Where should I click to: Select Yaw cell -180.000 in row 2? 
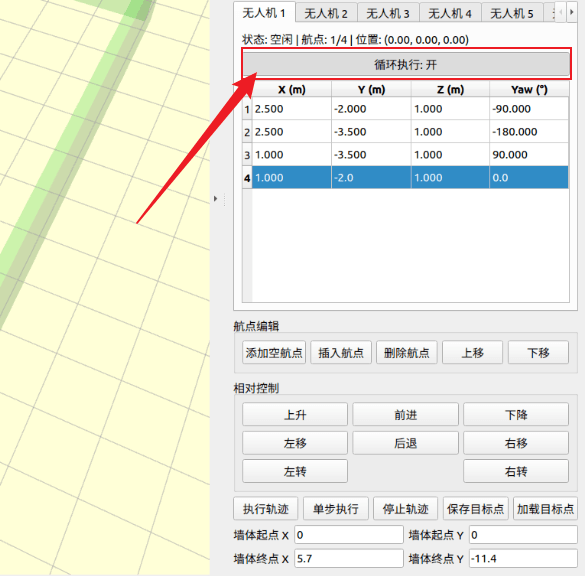[x=529, y=132]
